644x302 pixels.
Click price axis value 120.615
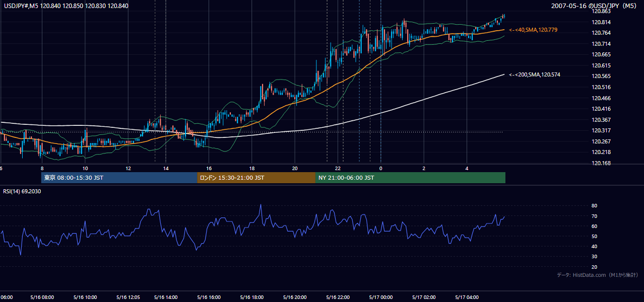[602, 65]
